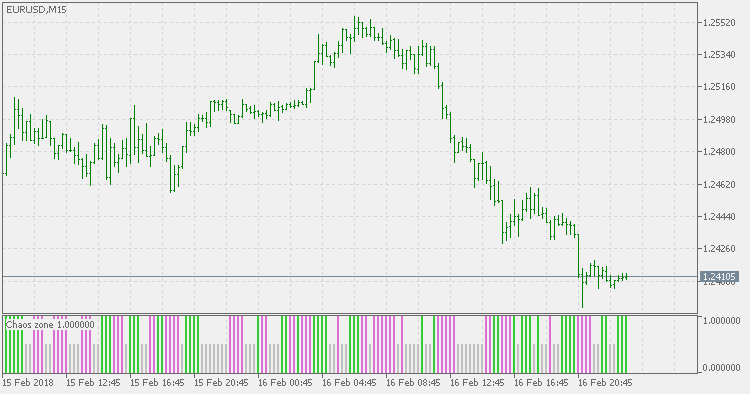Click price level 1.25160
Viewport: 750px width, 394px height.
[719, 87]
